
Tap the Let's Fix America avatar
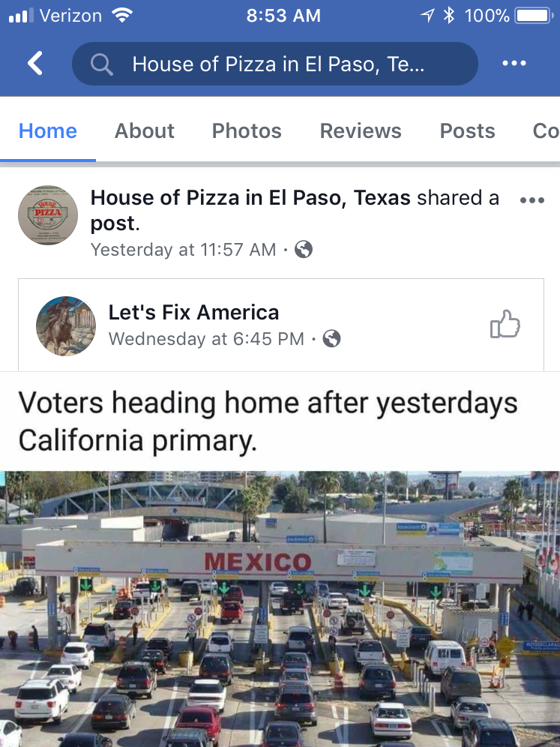[x=66, y=325]
